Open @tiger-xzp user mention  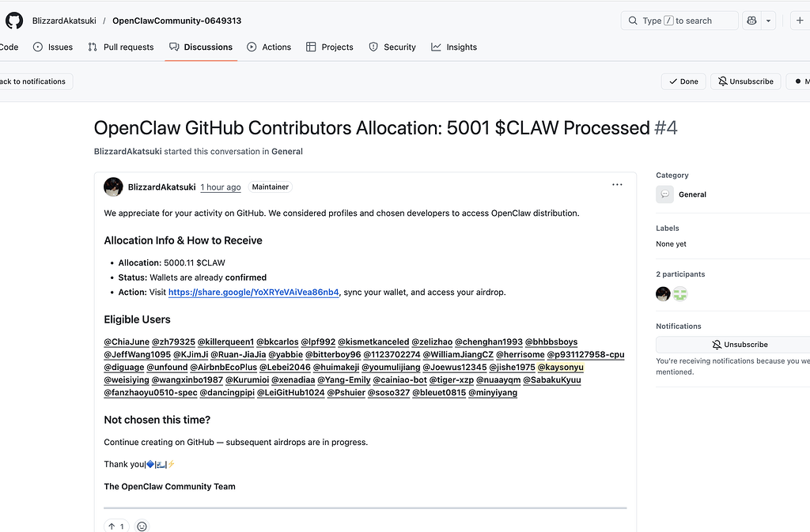(x=452, y=379)
